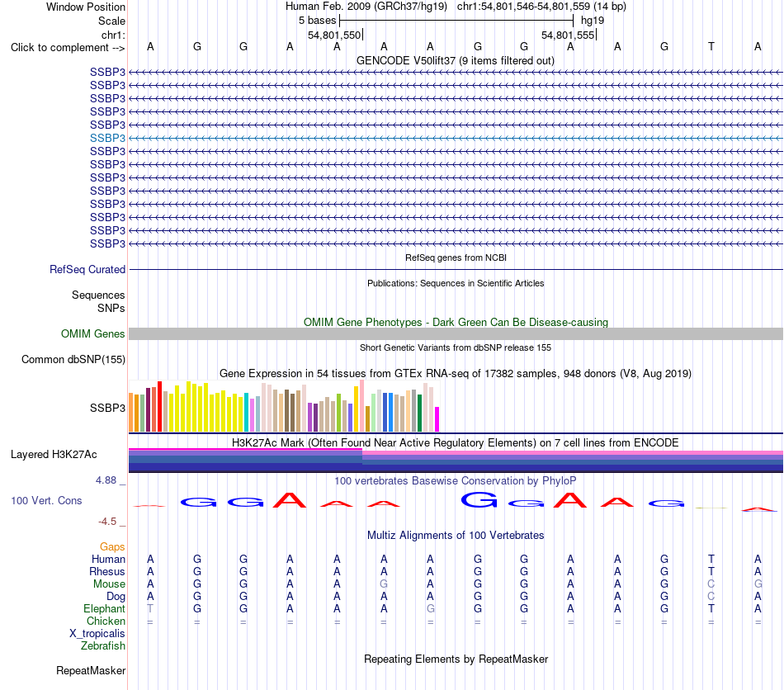Open the 'Repeating Elements by RepeatMasker' title
The image size is (784, 690).
click(456, 659)
